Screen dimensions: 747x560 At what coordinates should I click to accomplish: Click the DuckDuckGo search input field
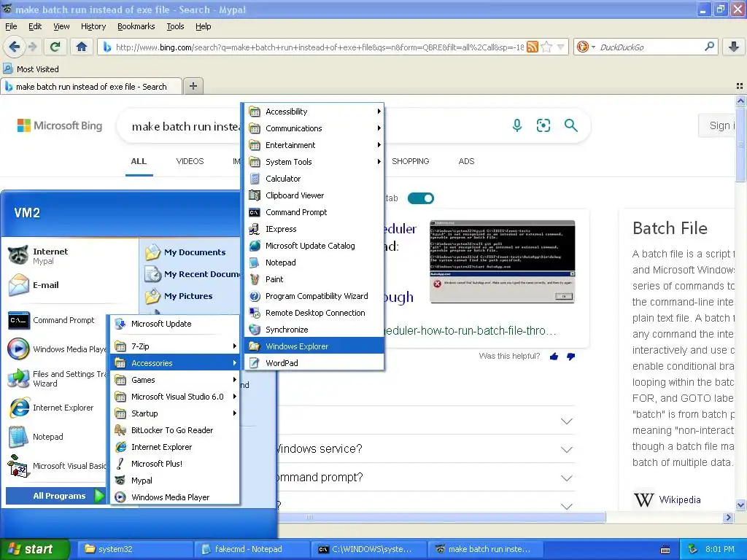(650, 47)
